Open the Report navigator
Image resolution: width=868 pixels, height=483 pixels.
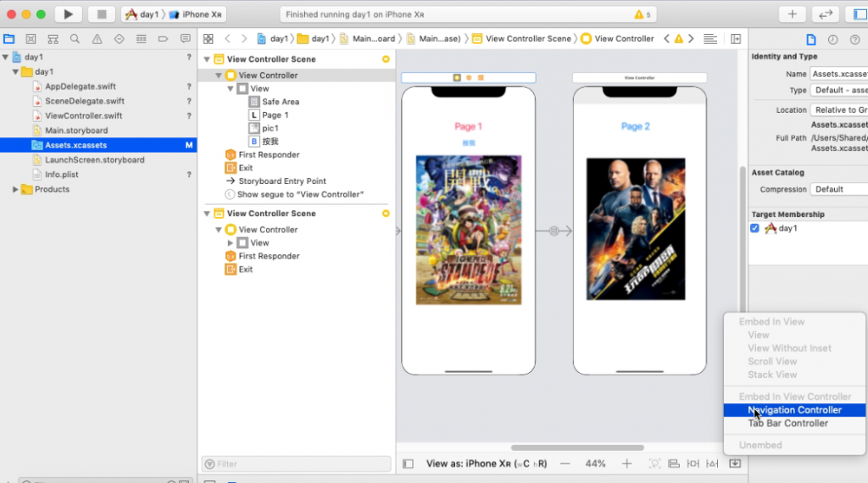[186, 39]
